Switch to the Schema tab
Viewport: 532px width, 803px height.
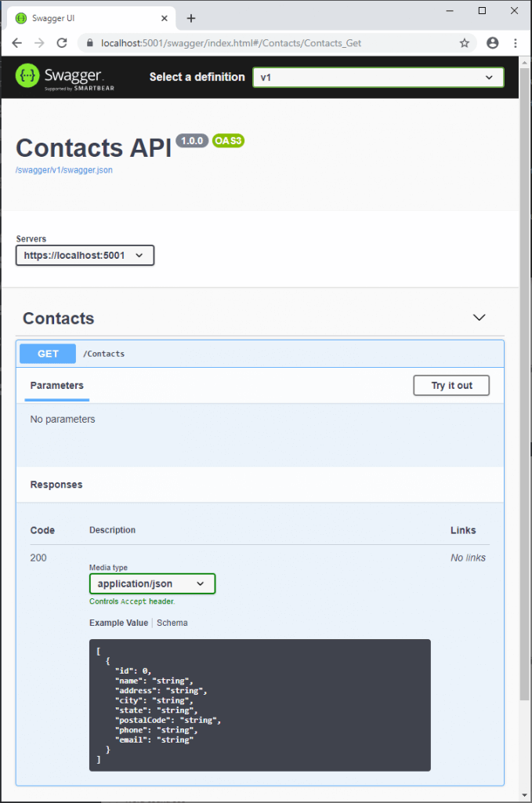172,623
